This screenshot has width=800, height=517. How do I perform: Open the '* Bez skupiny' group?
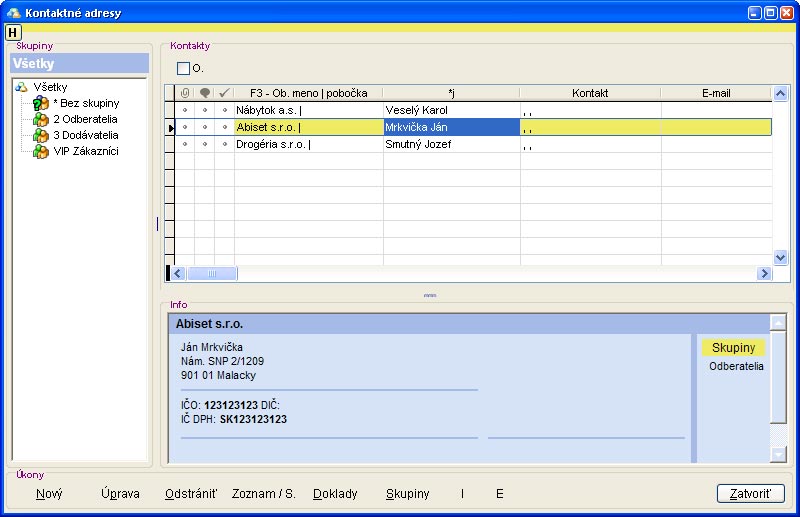tap(85, 103)
